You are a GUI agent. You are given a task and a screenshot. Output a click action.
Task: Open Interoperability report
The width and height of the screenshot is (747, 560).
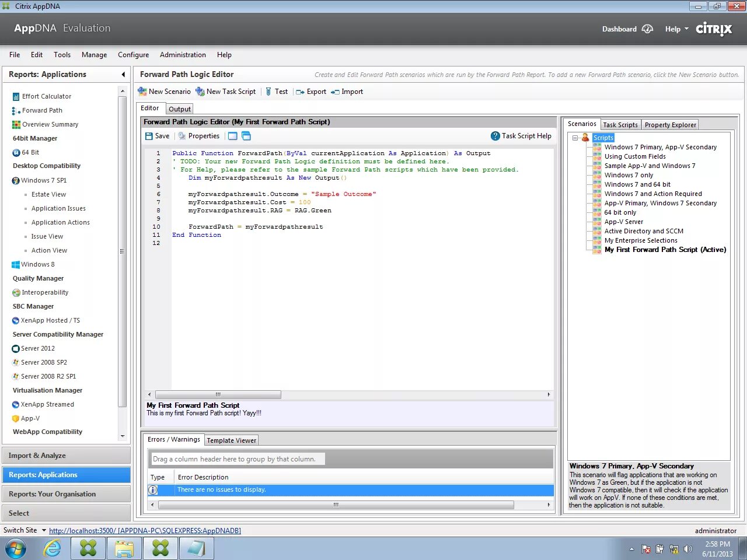pyautogui.click(x=40, y=292)
